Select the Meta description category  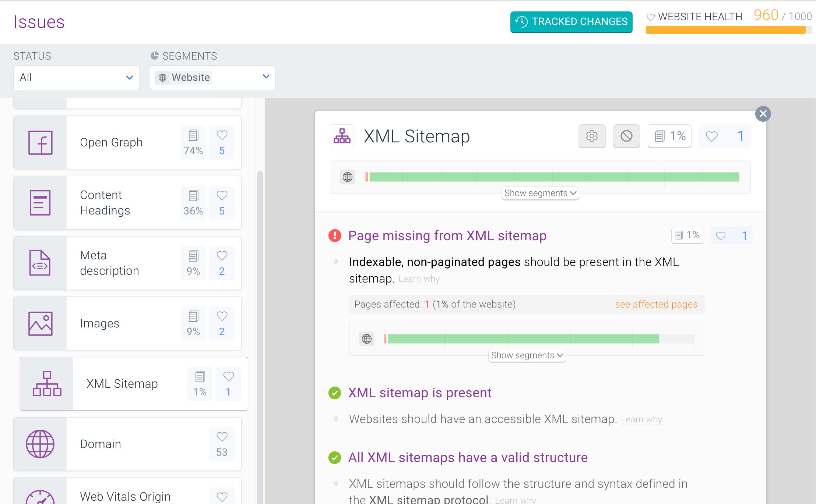(x=127, y=263)
